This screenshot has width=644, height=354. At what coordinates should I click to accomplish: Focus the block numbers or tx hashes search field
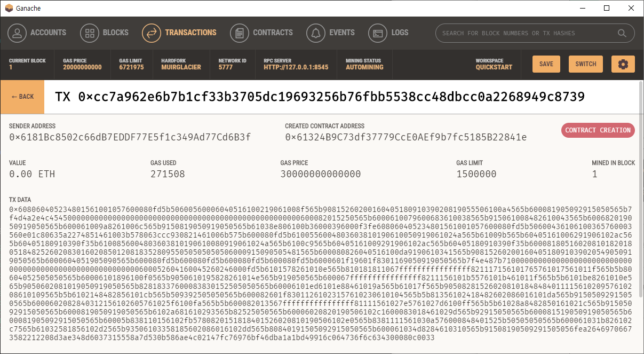(535, 33)
